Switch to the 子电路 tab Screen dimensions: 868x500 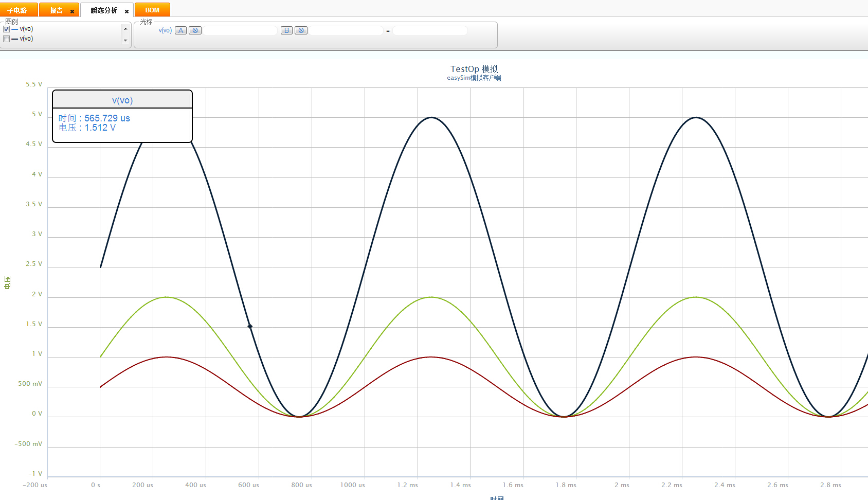click(19, 10)
